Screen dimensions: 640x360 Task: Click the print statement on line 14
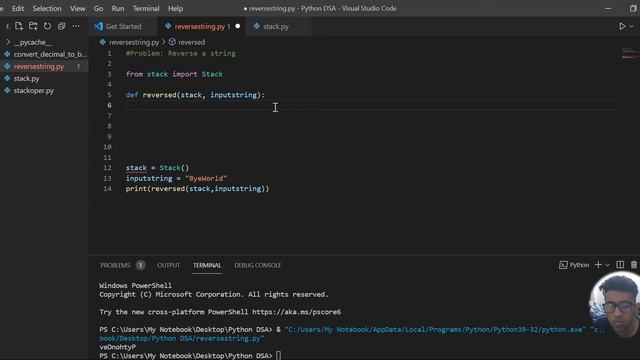click(x=197, y=189)
